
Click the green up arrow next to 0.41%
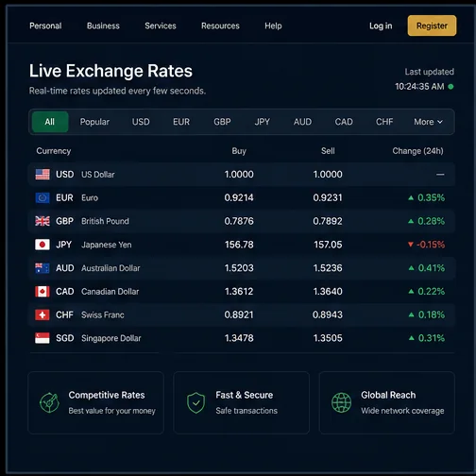coord(411,268)
